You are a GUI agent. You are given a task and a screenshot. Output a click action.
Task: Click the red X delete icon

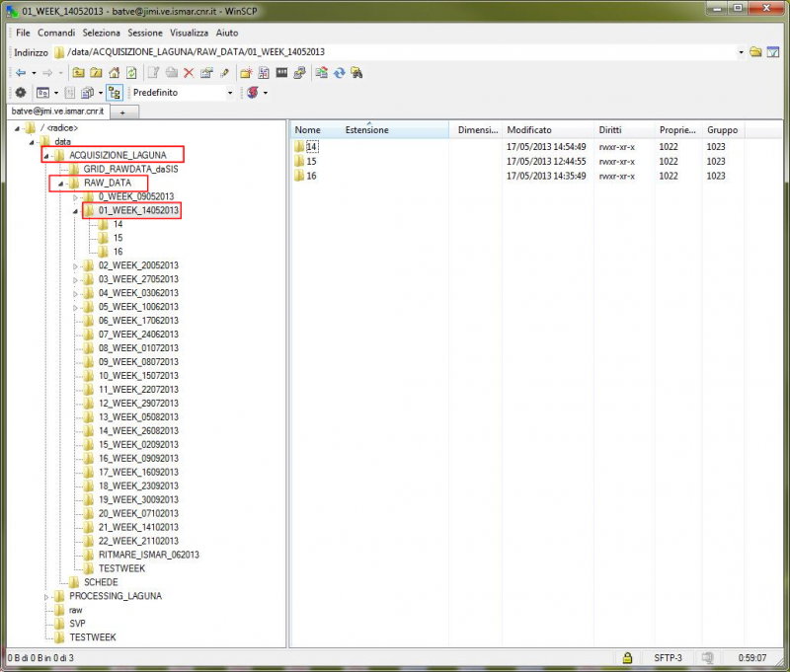click(189, 73)
